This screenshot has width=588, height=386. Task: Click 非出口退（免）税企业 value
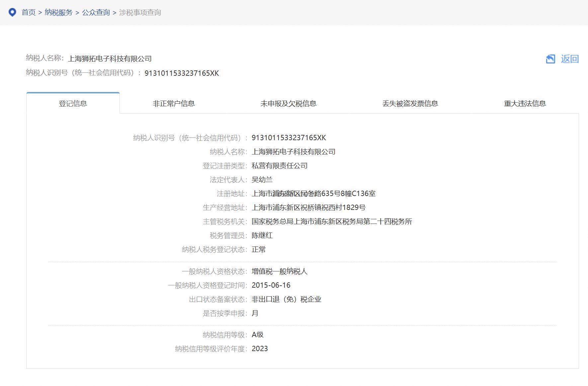[287, 299]
